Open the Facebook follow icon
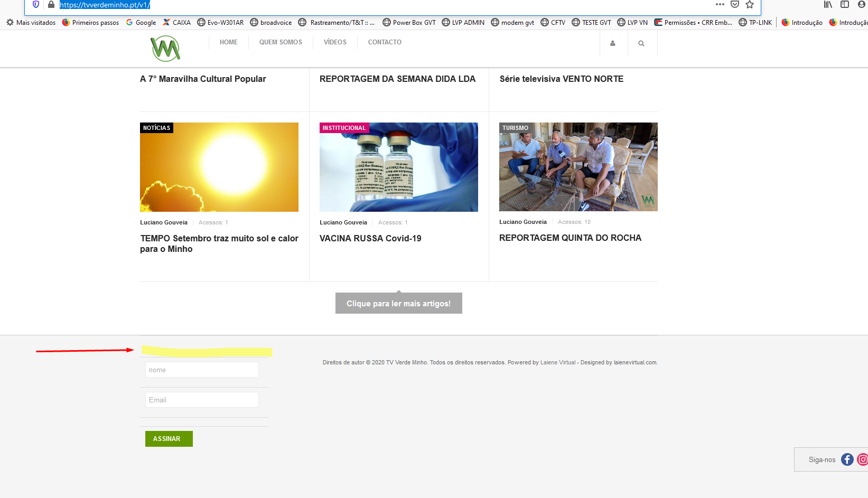Image resolution: width=868 pixels, height=498 pixels. 847,459
